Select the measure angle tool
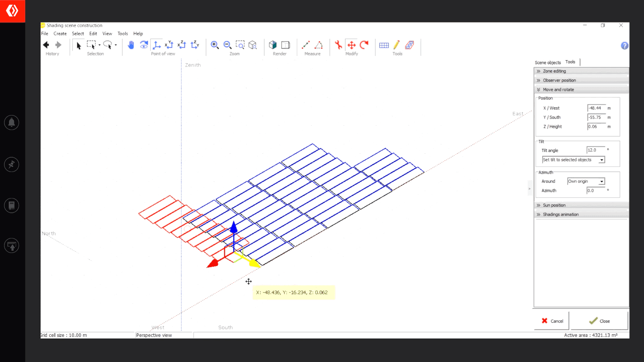This screenshot has height=362, width=644. [319, 45]
